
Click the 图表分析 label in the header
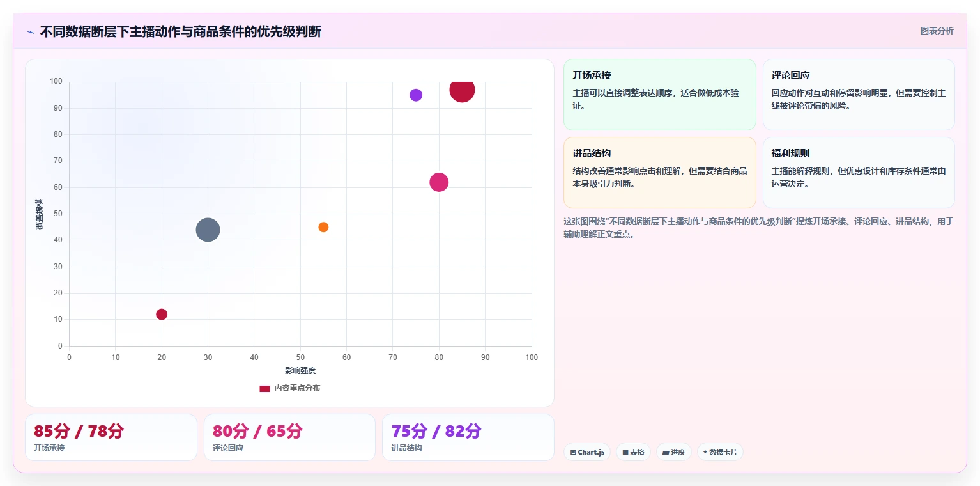pos(937,31)
